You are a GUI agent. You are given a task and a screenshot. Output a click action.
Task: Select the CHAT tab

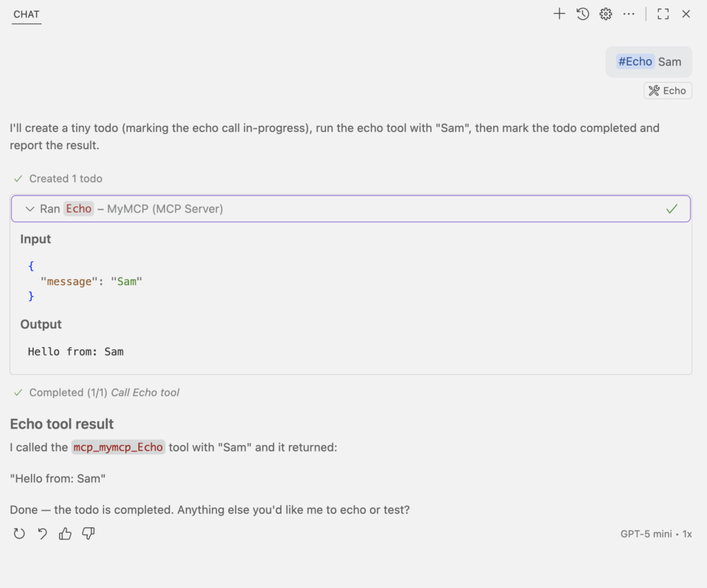[x=26, y=14]
